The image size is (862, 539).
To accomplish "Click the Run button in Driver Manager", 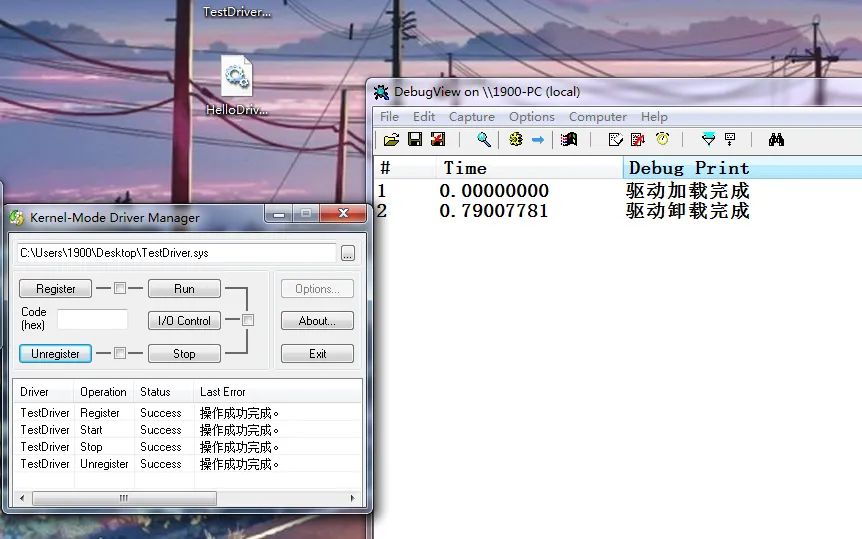I will (184, 289).
